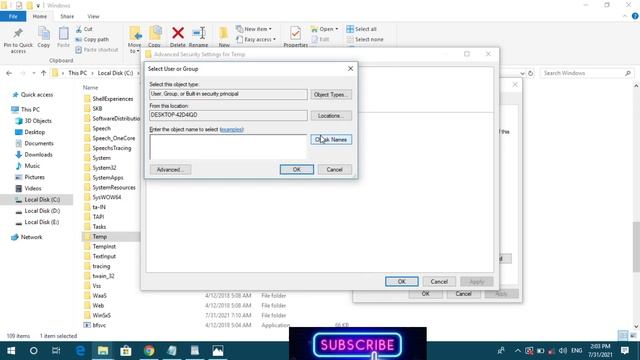Click OK in Select User or Group
Image resolution: width=640 pixels, height=360 pixels.
pos(297,169)
